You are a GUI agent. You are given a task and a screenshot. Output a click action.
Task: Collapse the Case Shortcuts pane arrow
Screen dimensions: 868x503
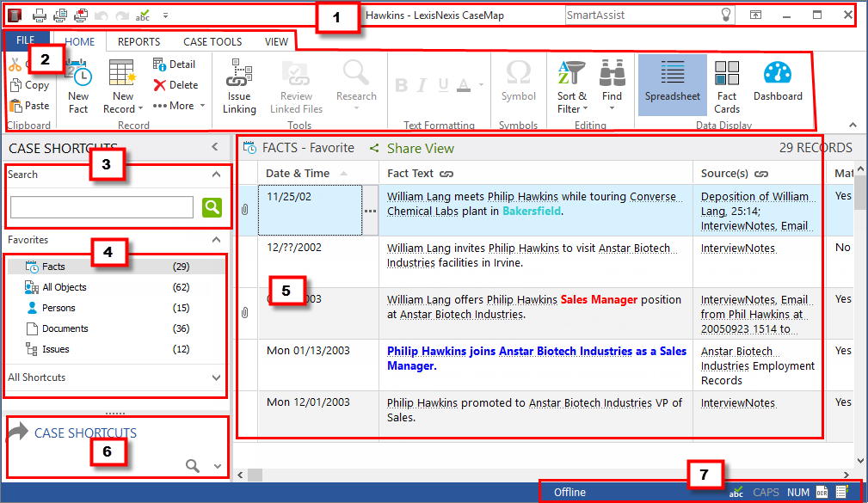pyautogui.click(x=215, y=147)
